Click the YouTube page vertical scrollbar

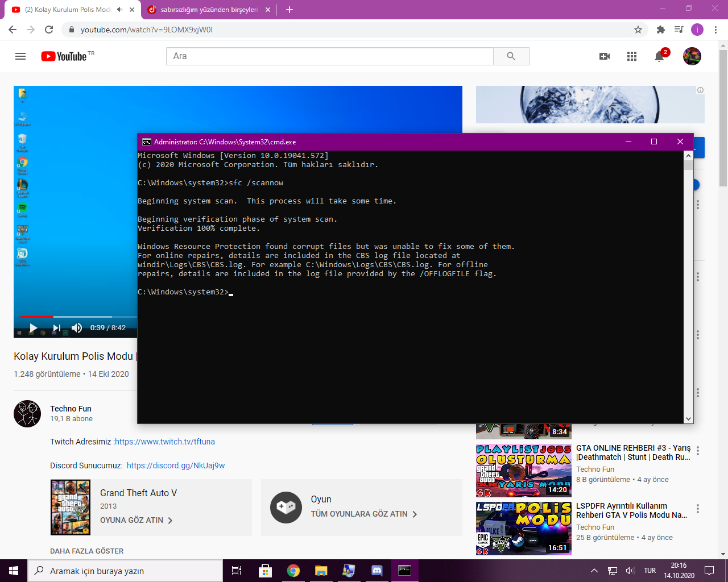(723, 118)
